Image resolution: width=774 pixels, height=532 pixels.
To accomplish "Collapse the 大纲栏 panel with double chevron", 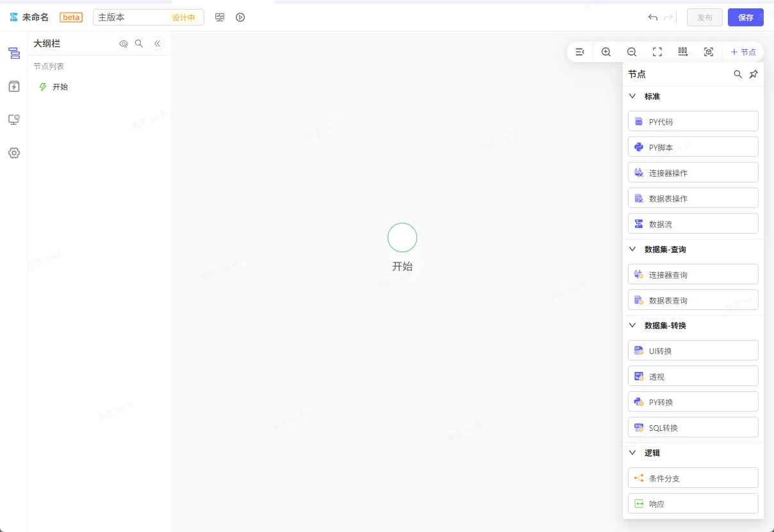I will [158, 44].
